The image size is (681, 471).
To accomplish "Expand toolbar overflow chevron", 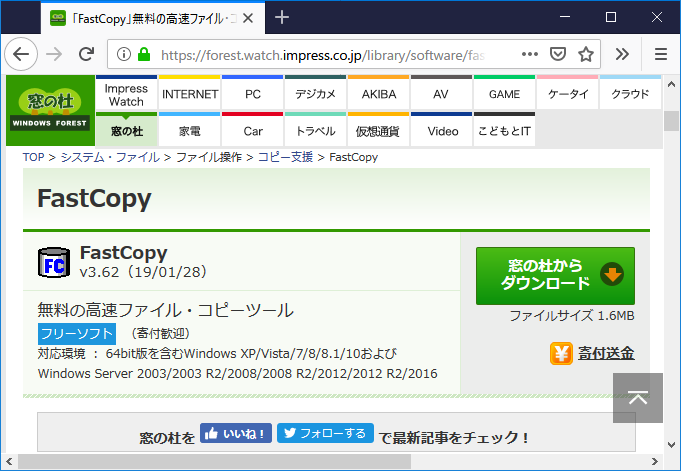I will [623, 54].
